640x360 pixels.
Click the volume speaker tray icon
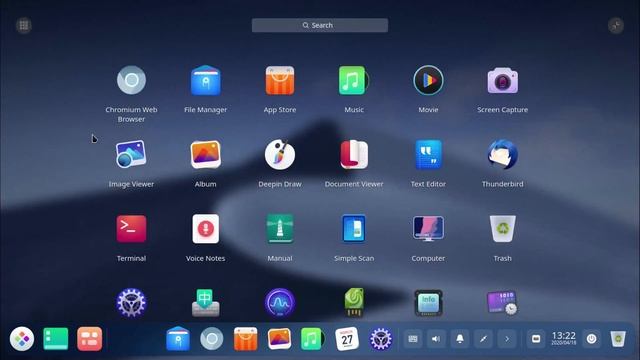point(436,339)
